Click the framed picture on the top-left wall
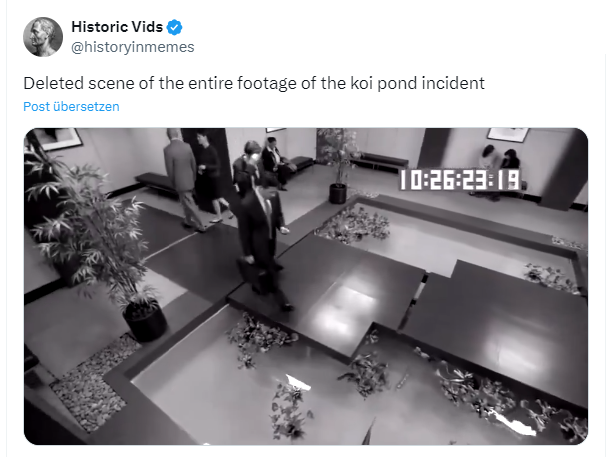 pos(58,139)
